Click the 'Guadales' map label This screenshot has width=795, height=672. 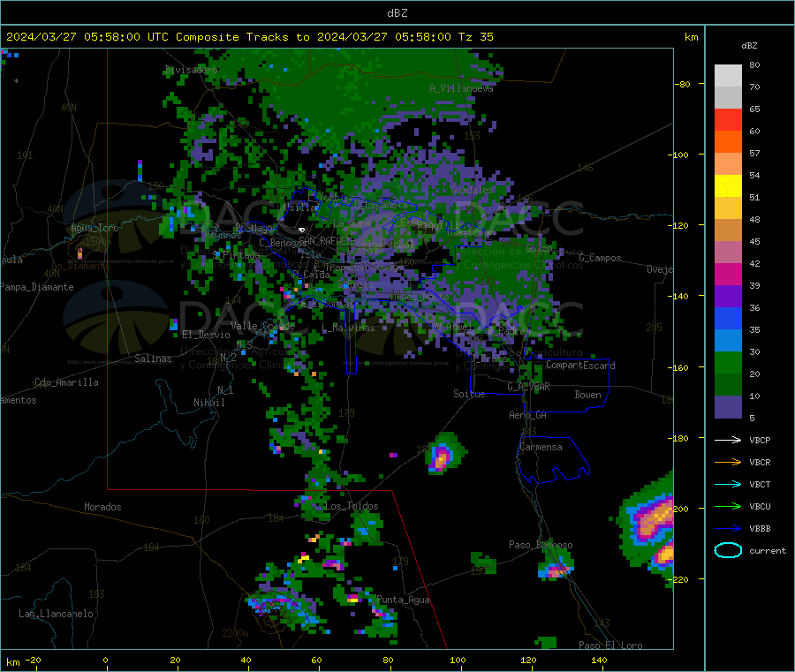click(472, 190)
